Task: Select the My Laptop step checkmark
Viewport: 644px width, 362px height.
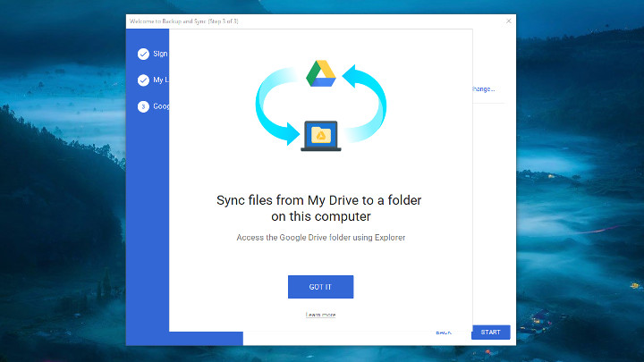Action: (x=143, y=80)
